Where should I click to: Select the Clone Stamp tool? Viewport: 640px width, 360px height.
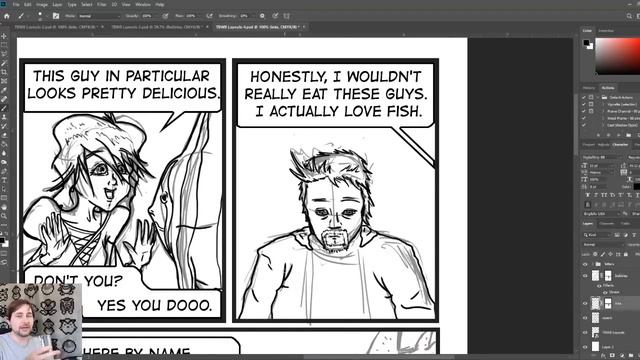coord(4,117)
